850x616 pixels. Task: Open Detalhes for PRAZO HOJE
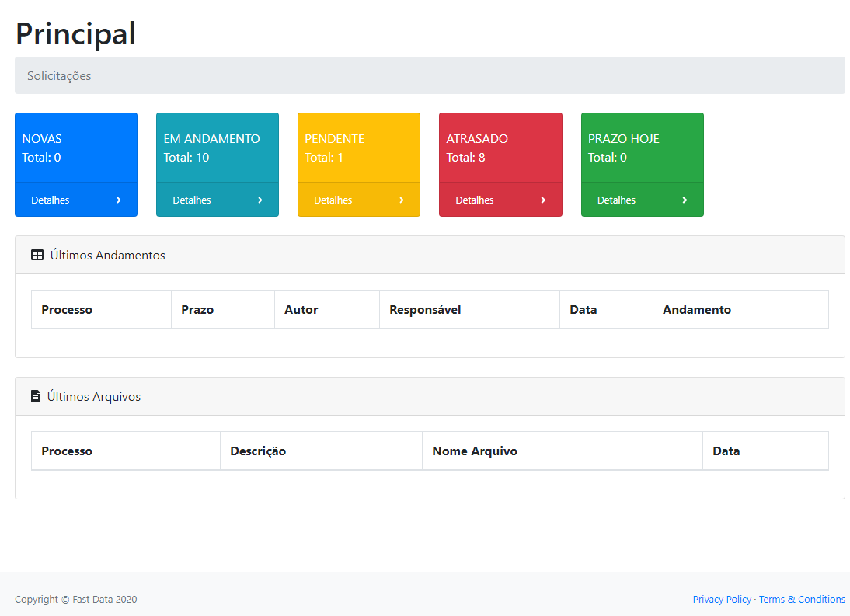616,200
